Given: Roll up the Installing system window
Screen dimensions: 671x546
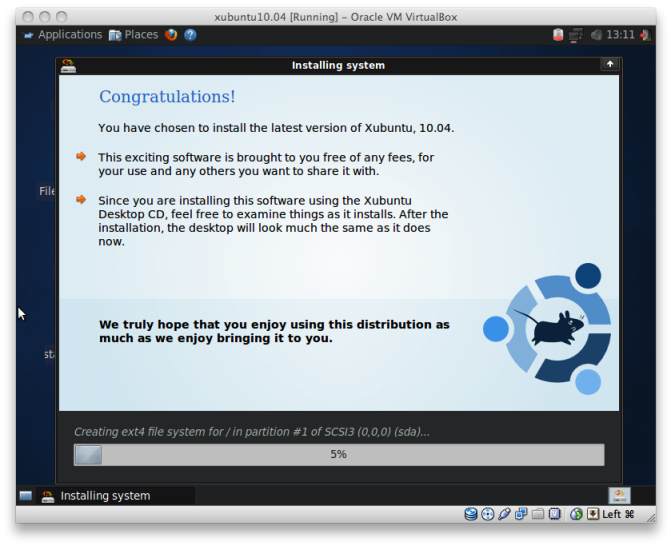Looking at the screenshot, I should (x=610, y=64).
